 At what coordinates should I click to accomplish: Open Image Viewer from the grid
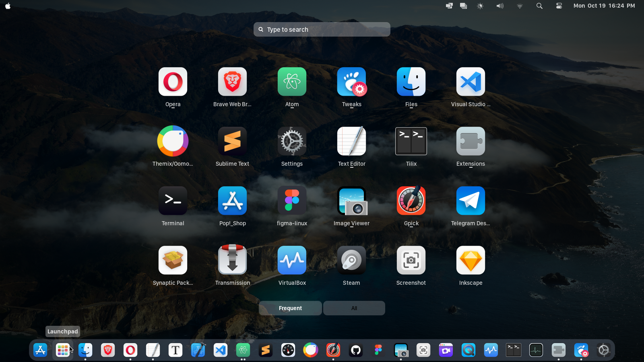tap(352, 201)
